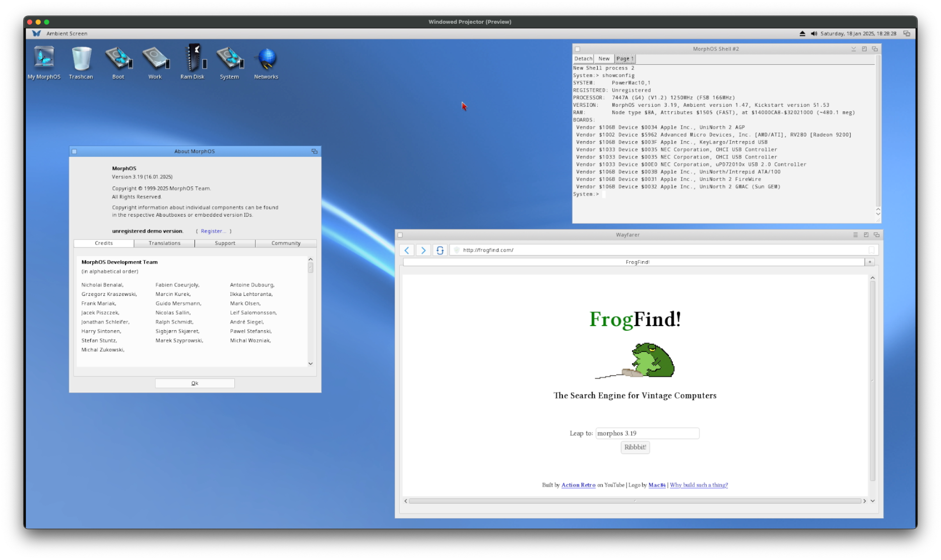This screenshot has height=560, width=941.
Task: Click Wayfarer horizontal scroll left arrow
Action: click(x=406, y=501)
